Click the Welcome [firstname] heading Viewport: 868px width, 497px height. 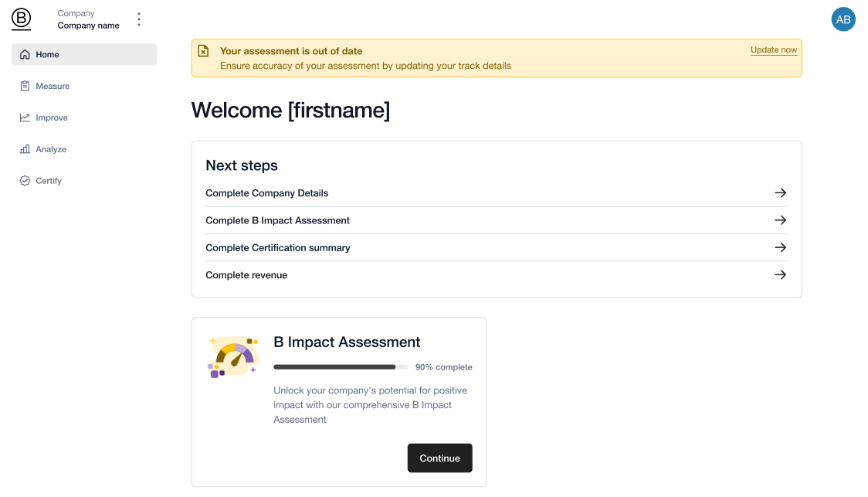coord(290,111)
